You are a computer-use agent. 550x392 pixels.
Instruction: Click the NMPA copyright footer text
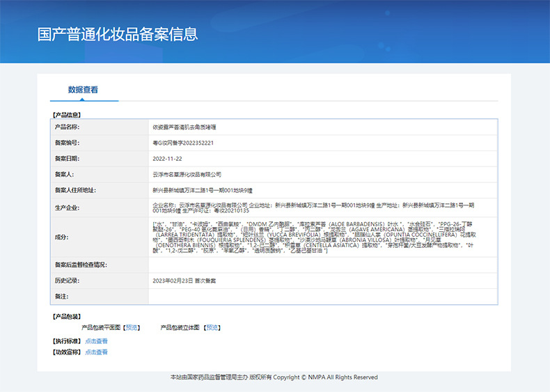pos(274,377)
